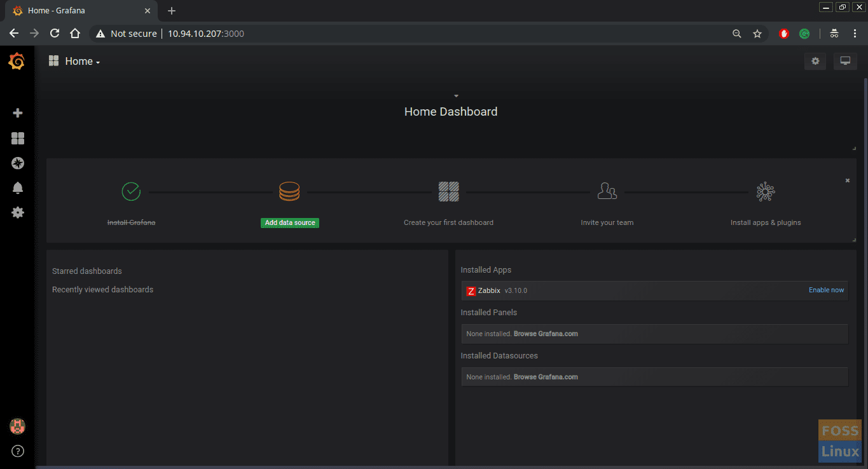Click the green Grammarly extension icon

click(804, 34)
